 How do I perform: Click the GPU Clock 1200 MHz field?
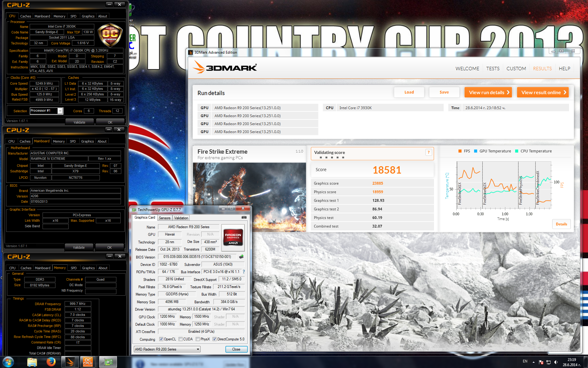[167, 316]
